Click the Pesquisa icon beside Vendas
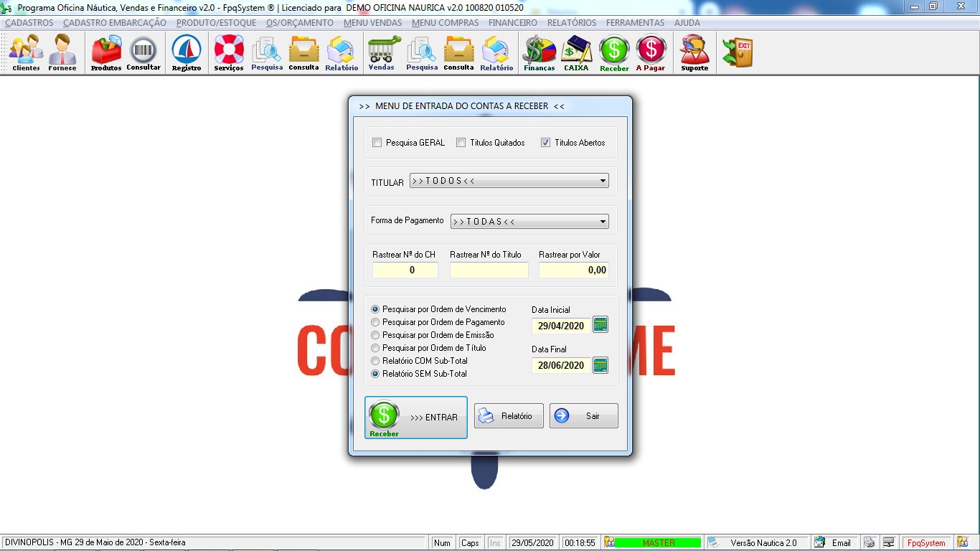This screenshot has width=980, height=551. pos(422,53)
